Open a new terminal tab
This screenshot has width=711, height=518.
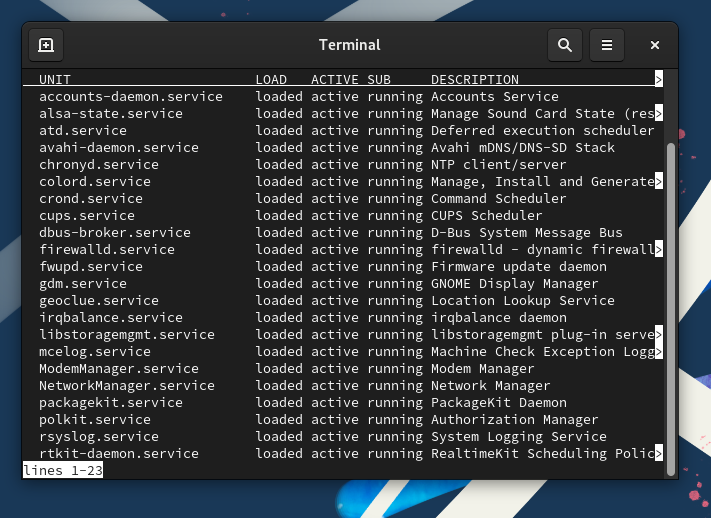coord(46,45)
